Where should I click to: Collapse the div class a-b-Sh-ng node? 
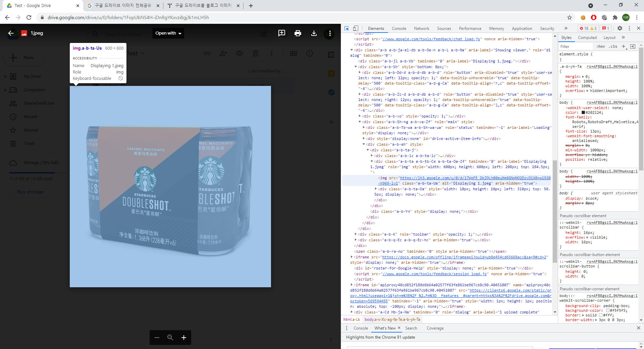(x=360, y=122)
